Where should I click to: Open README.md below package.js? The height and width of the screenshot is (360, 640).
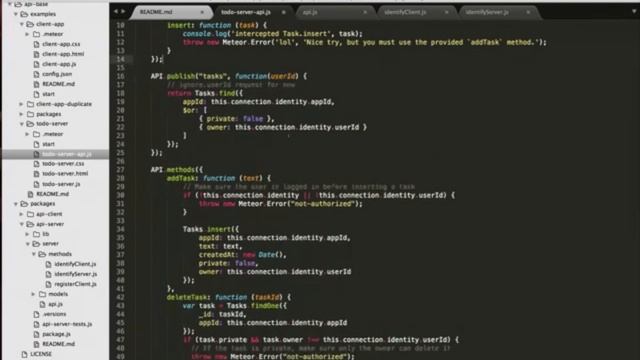pyautogui.click(x=58, y=344)
